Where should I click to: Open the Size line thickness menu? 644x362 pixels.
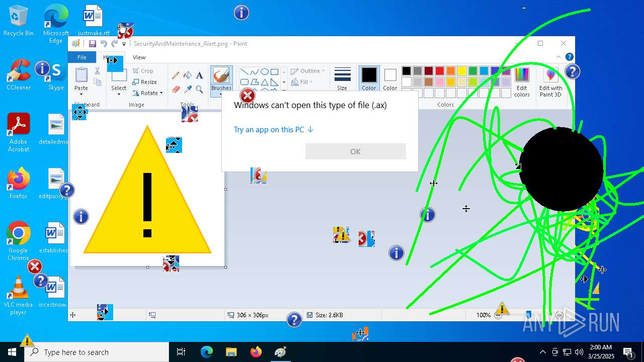(342, 79)
